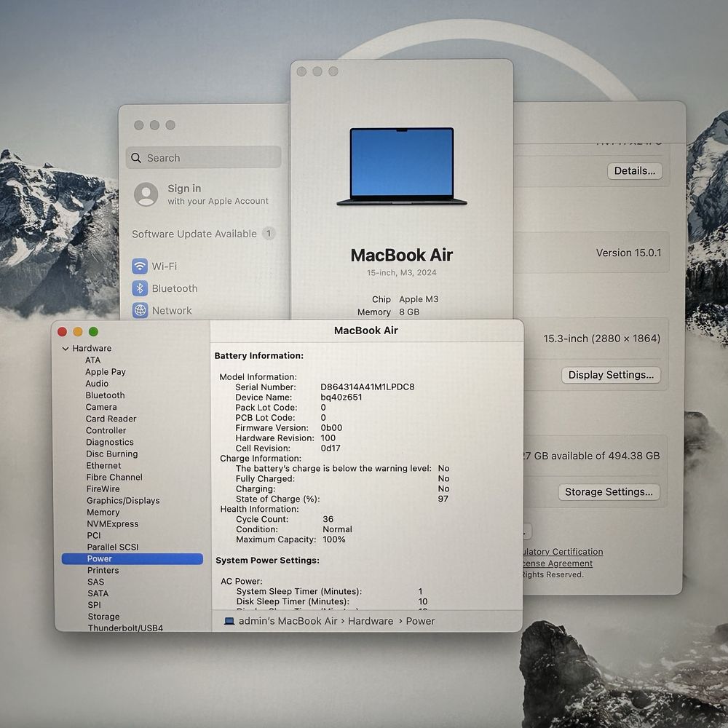
Task: Click State of Charge value 97
Action: [x=443, y=499]
